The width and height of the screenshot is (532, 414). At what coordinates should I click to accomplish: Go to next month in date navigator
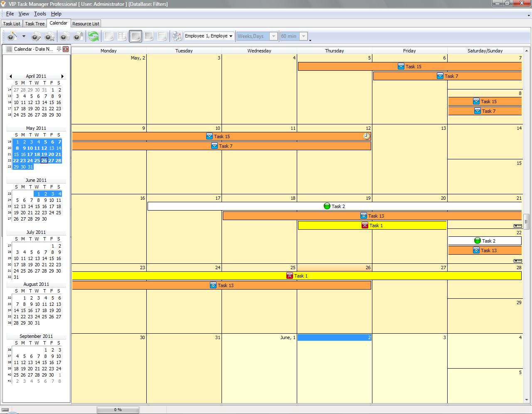click(x=62, y=77)
